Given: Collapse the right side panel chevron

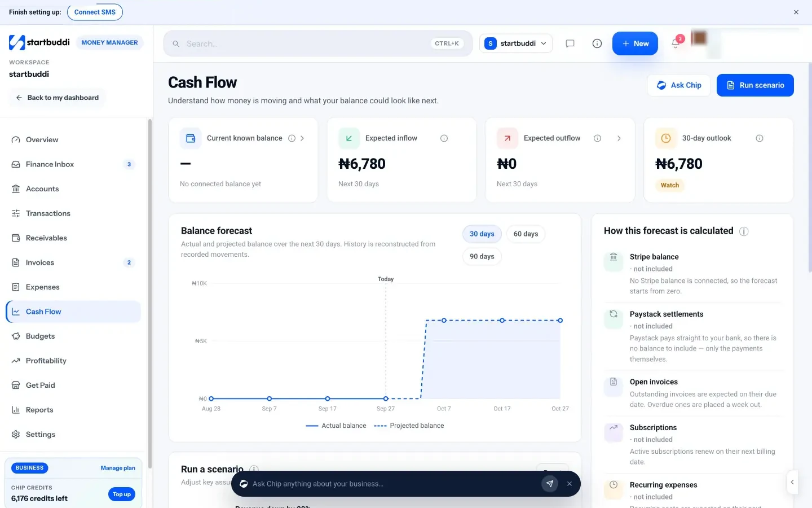Looking at the screenshot, I should coord(792,482).
